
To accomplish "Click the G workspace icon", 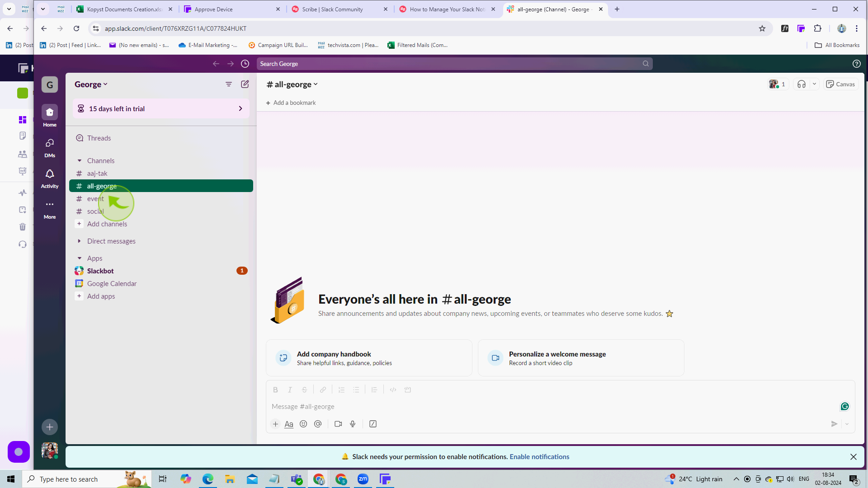I will tap(50, 84).
